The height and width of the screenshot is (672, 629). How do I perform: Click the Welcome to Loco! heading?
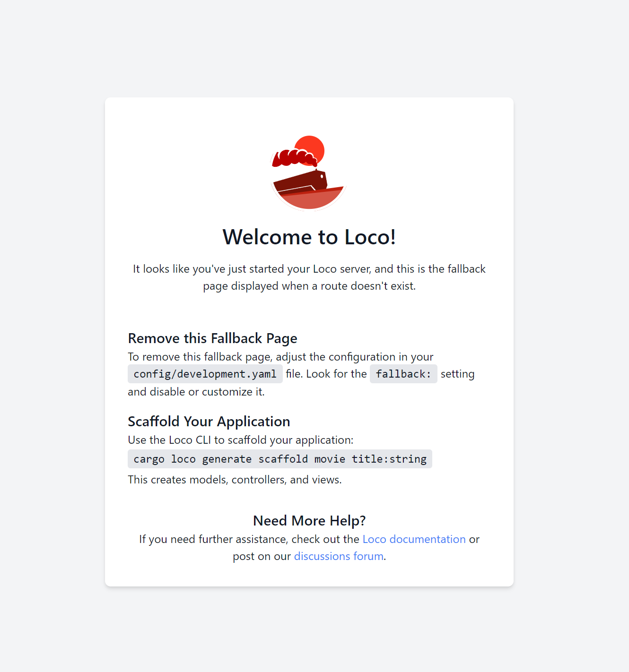pyautogui.click(x=309, y=237)
